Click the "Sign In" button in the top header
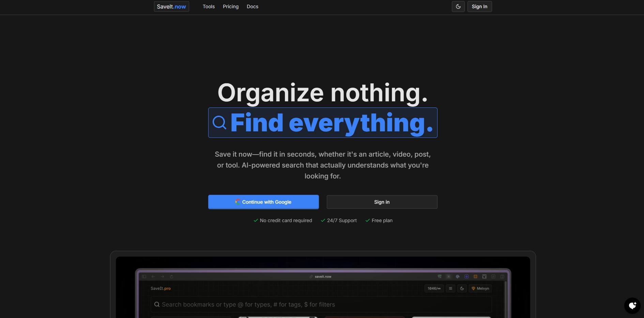This screenshot has height=318, width=644. (479, 6)
